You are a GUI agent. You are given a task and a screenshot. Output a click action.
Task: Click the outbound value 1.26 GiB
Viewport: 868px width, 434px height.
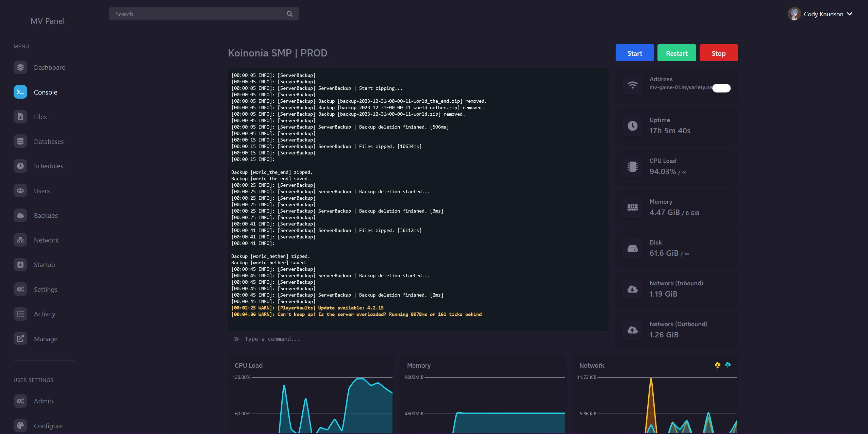[x=664, y=335]
